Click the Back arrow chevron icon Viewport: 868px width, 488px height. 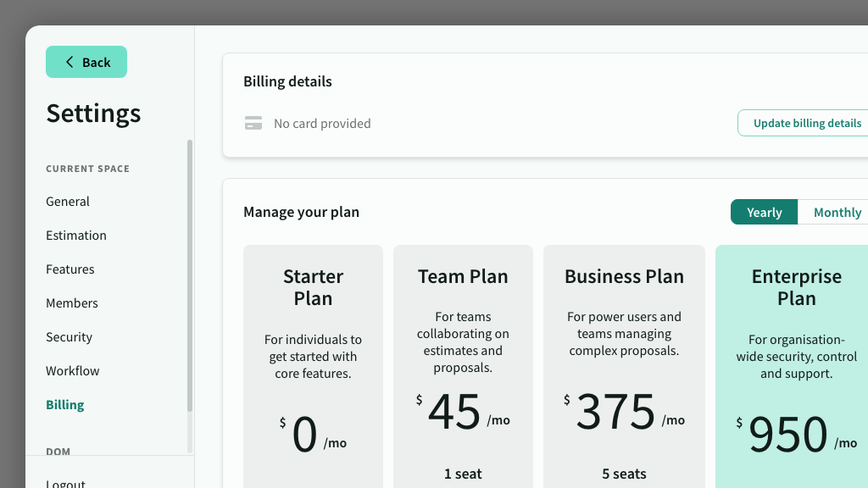(70, 62)
